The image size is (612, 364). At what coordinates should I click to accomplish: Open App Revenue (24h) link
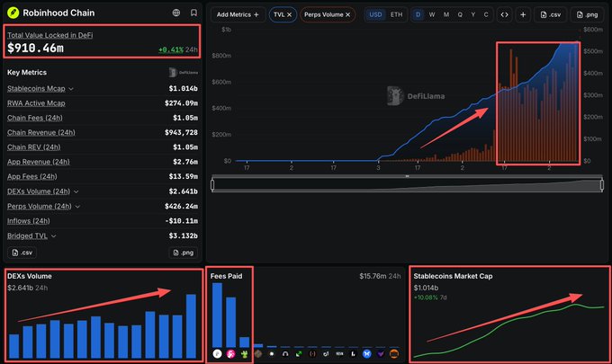[38, 162]
